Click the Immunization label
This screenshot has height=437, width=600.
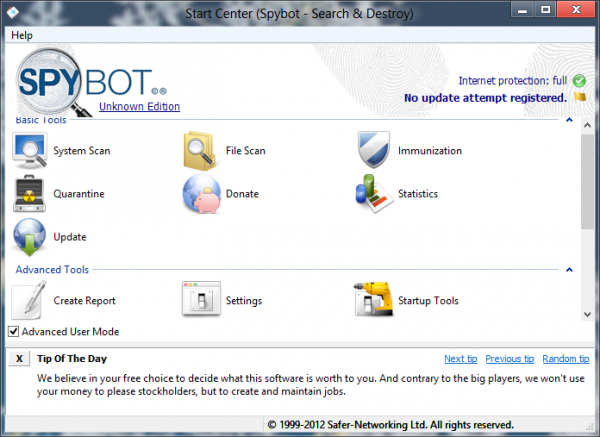click(430, 151)
